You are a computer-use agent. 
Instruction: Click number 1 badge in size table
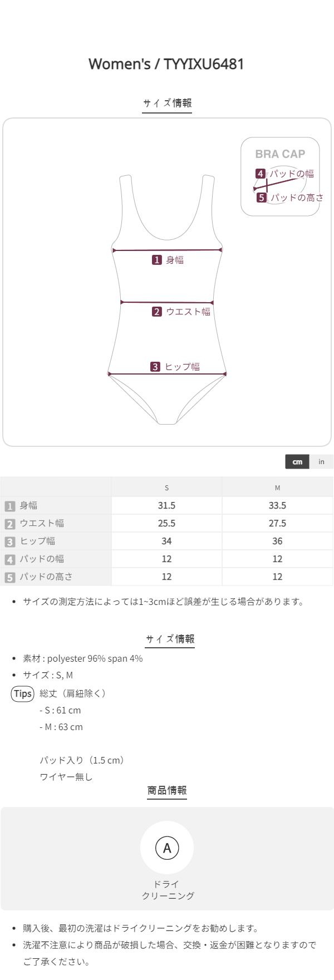click(x=9, y=506)
